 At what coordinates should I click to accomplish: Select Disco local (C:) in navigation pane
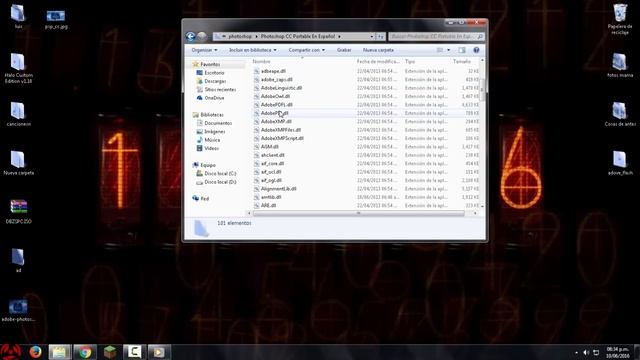click(216, 173)
